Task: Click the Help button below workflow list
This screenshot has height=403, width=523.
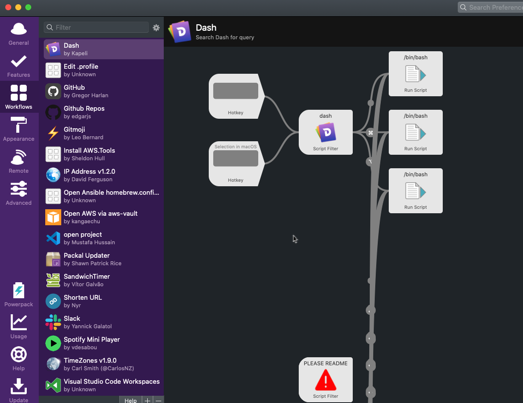Action: 130,400
